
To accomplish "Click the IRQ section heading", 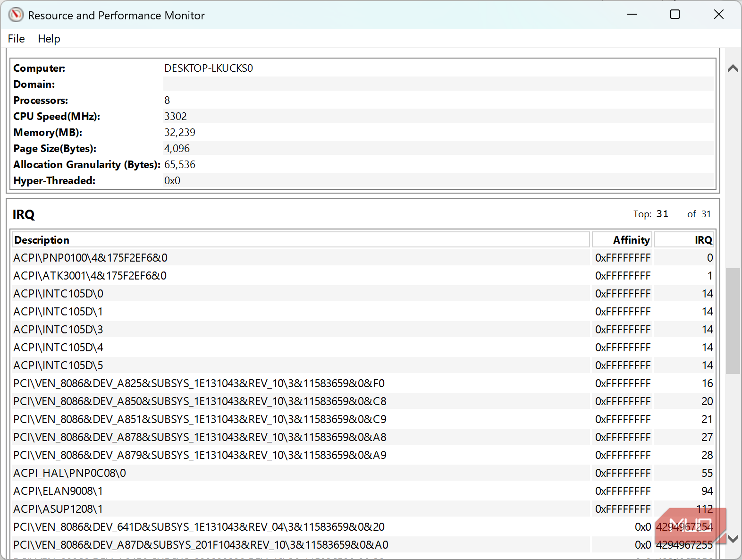I will pyautogui.click(x=24, y=215).
